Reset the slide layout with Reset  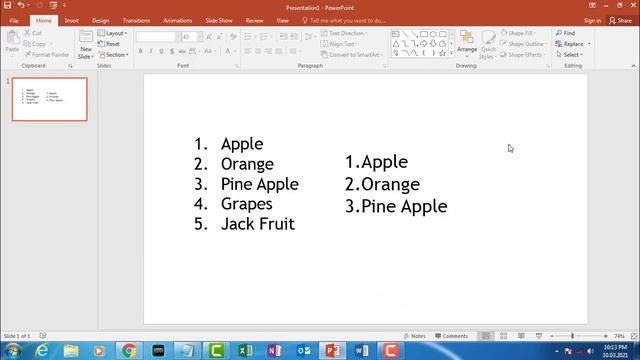(x=109, y=44)
